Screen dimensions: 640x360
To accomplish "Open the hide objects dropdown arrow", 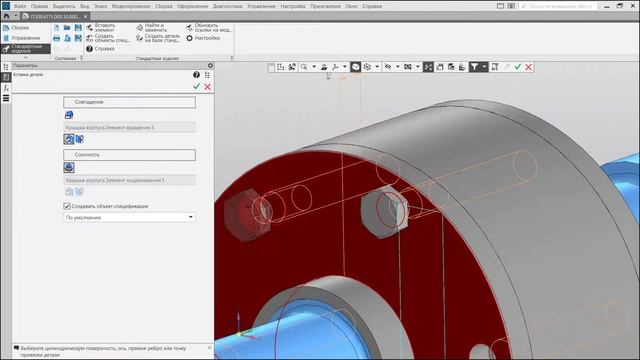I will point(398,67).
